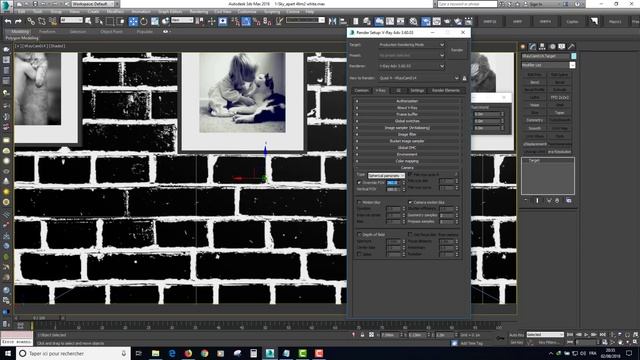Viewport: 640px width, 360px height.
Task: Open the Hierarchy command panel tab
Action: click(x=542, y=47)
